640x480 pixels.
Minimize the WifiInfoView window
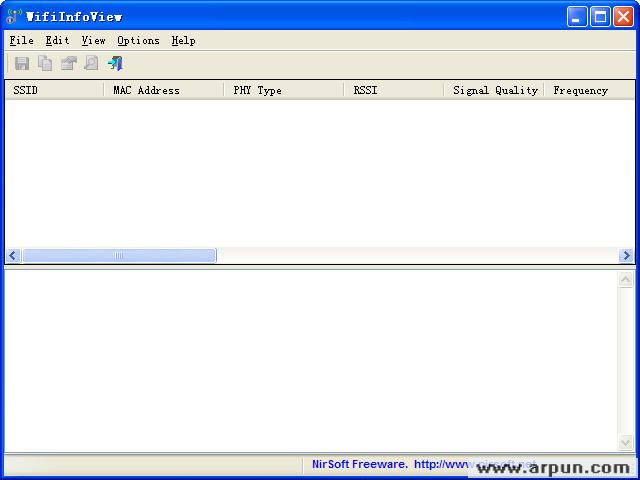[577, 17]
